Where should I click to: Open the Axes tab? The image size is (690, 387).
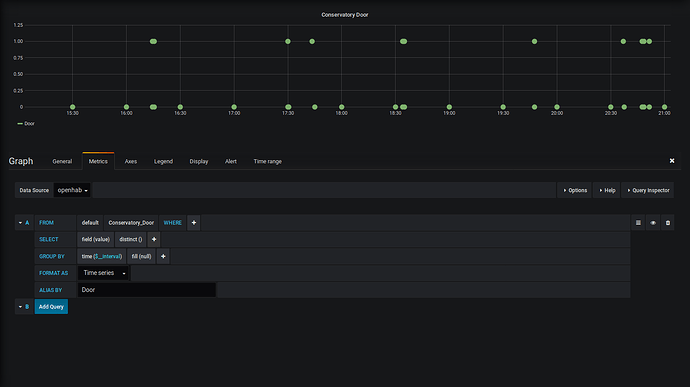[131, 161]
